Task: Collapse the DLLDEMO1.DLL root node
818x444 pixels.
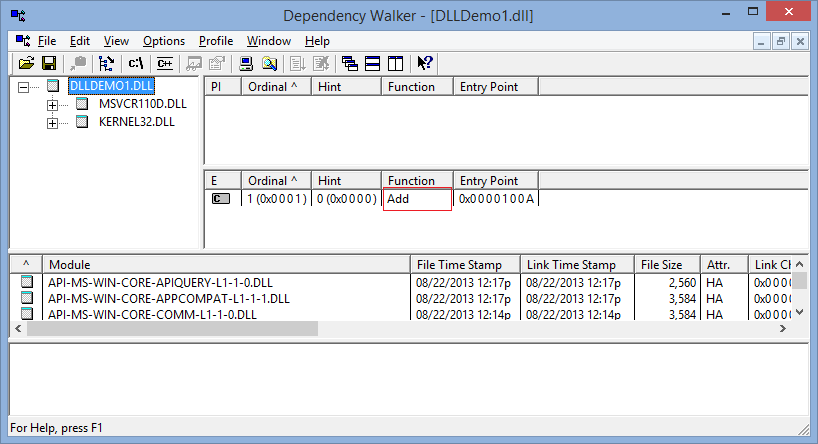Action: pyautogui.click(x=24, y=86)
